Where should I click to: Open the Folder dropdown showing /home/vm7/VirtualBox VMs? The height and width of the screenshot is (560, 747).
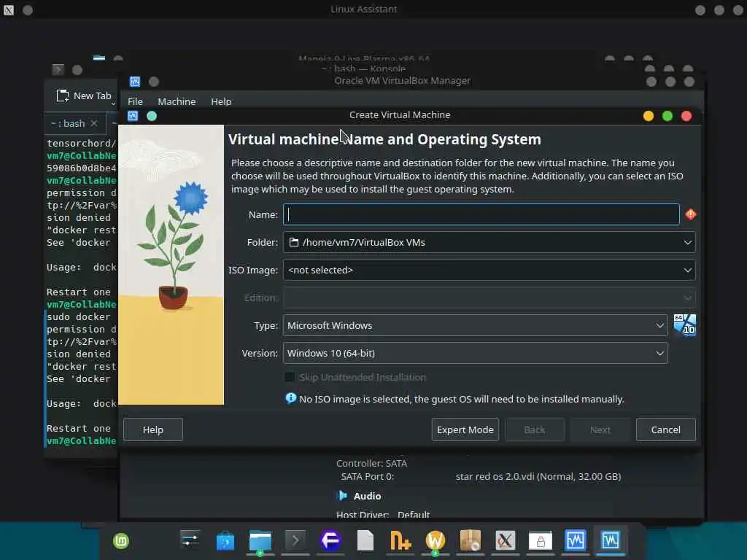click(x=489, y=242)
